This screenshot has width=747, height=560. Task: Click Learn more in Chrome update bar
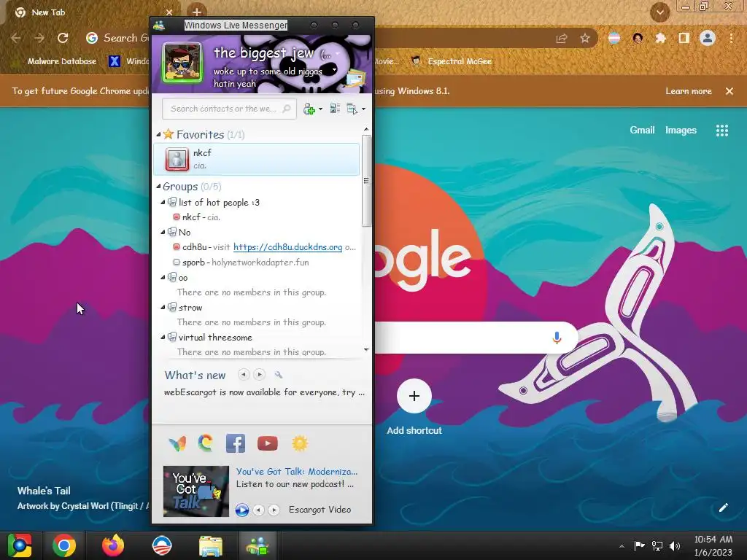(x=689, y=91)
